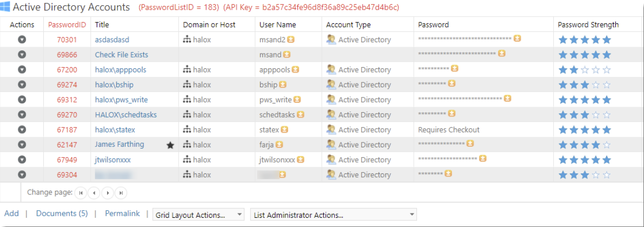
Task: Open halox\apppools title link
Action: 121,70
